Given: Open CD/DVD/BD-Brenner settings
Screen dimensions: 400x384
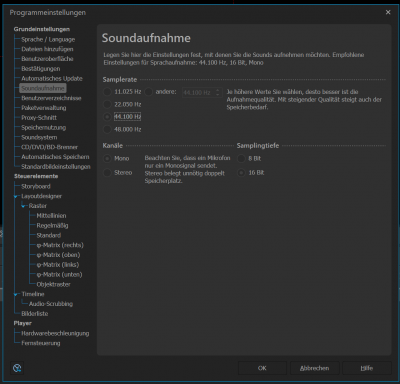Looking at the screenshot, I should pos(49,147).
